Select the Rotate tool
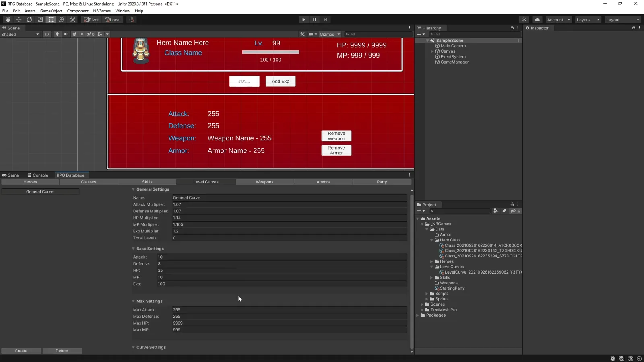 [x=29, y=19]
